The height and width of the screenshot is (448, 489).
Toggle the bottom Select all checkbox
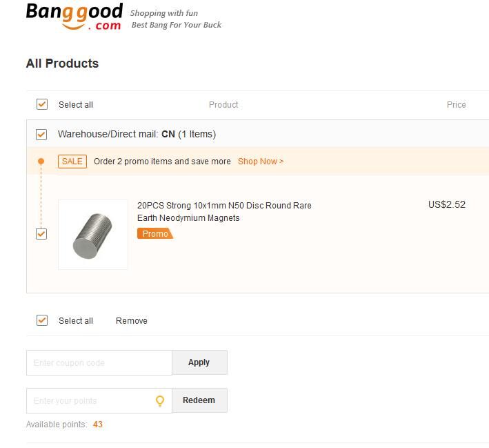(x=42, y=320)
